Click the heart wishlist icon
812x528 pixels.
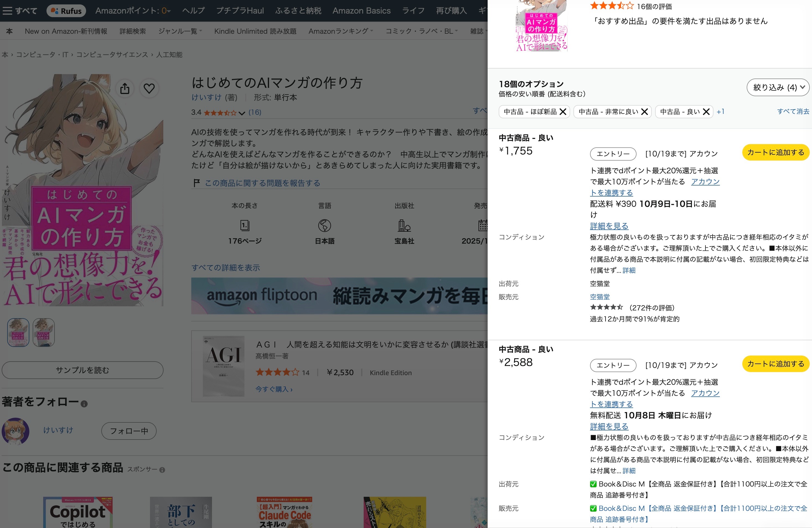tap(149, 89)
